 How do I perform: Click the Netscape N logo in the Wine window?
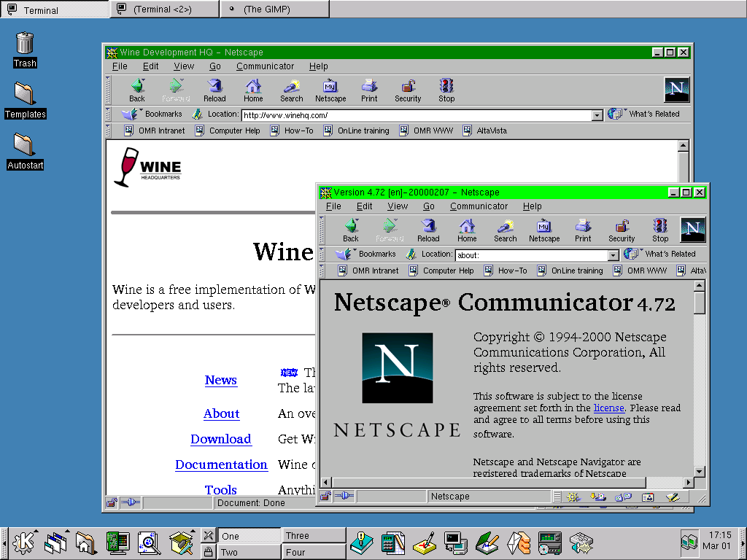click(676, 90)
